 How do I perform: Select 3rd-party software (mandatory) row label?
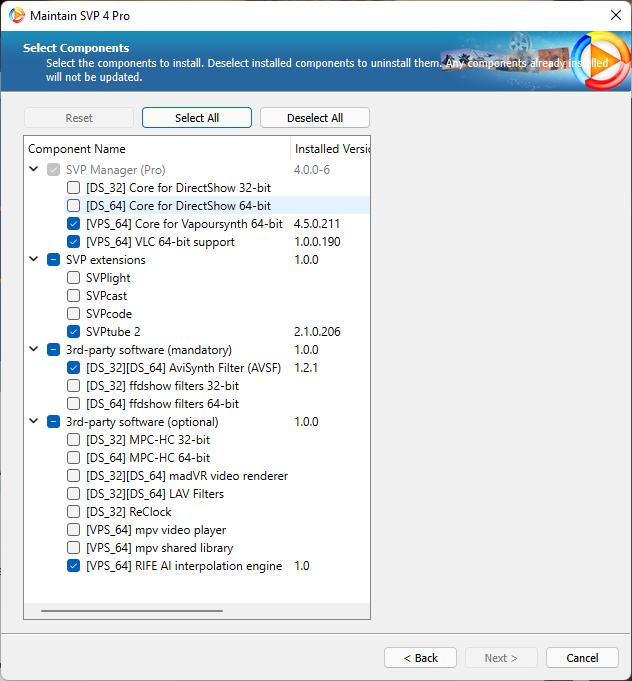pos(149,350)
